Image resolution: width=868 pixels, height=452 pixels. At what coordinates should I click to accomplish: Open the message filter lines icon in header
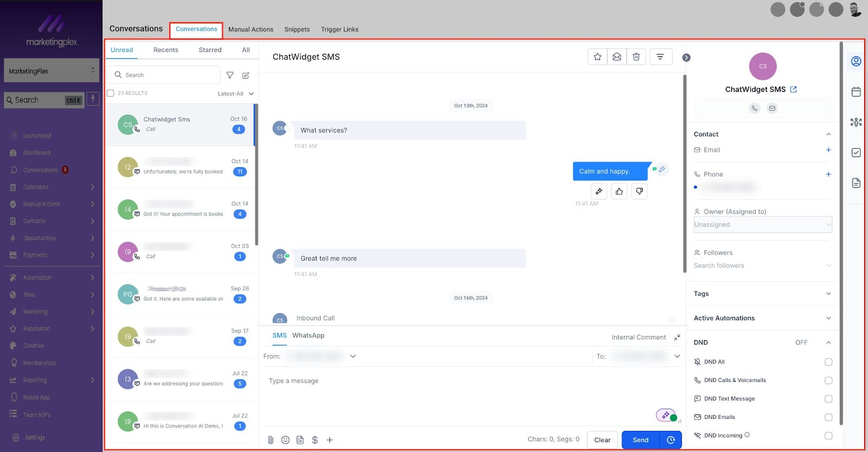(x=660, y=56)
